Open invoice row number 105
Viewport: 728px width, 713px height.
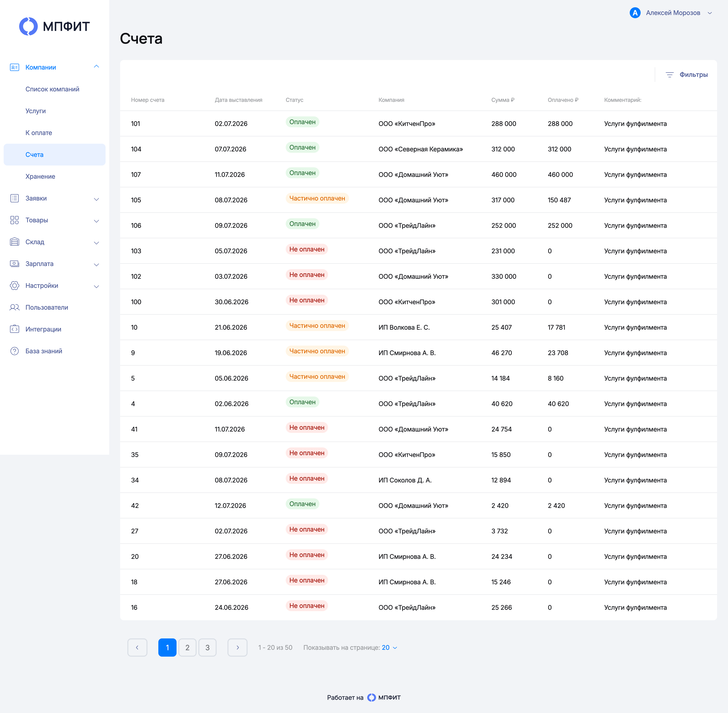click(418, 200)
